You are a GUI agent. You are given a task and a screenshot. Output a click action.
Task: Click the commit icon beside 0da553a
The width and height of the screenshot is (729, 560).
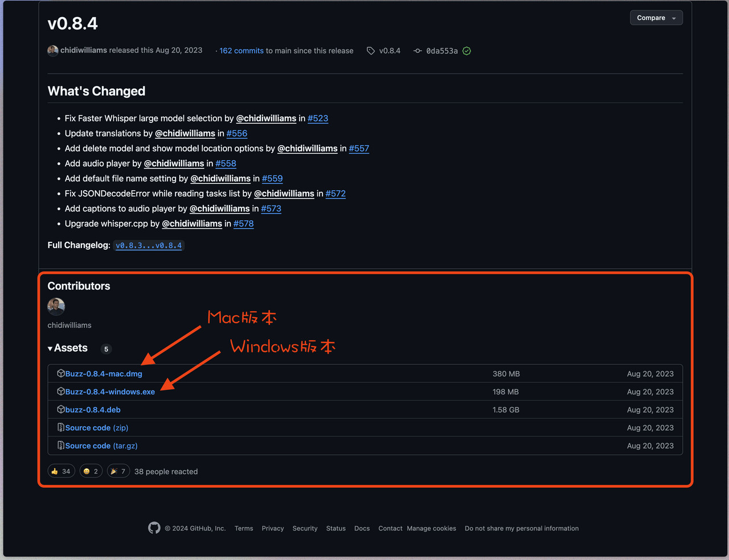pos(417,51)
